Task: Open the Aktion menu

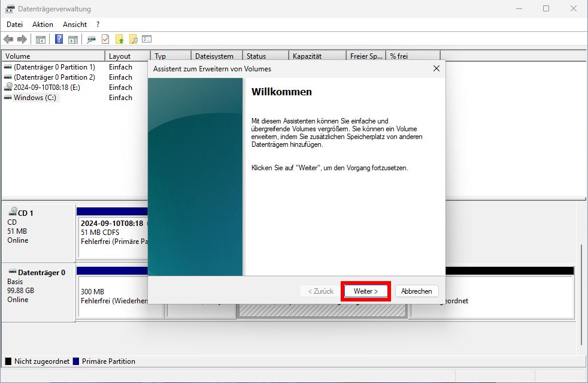Action: pyautogui.click(x=42, y=24)
